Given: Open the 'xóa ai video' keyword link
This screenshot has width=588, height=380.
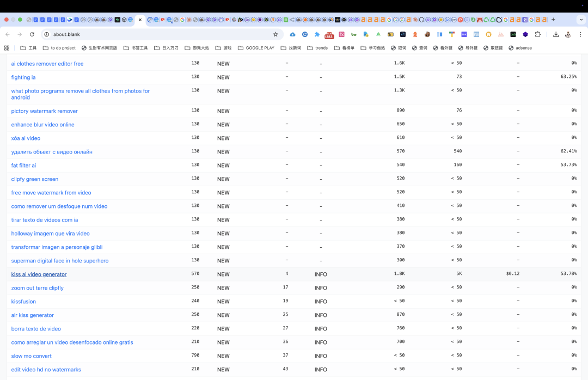Looking at the screenshot, I should tap(26, 138).
